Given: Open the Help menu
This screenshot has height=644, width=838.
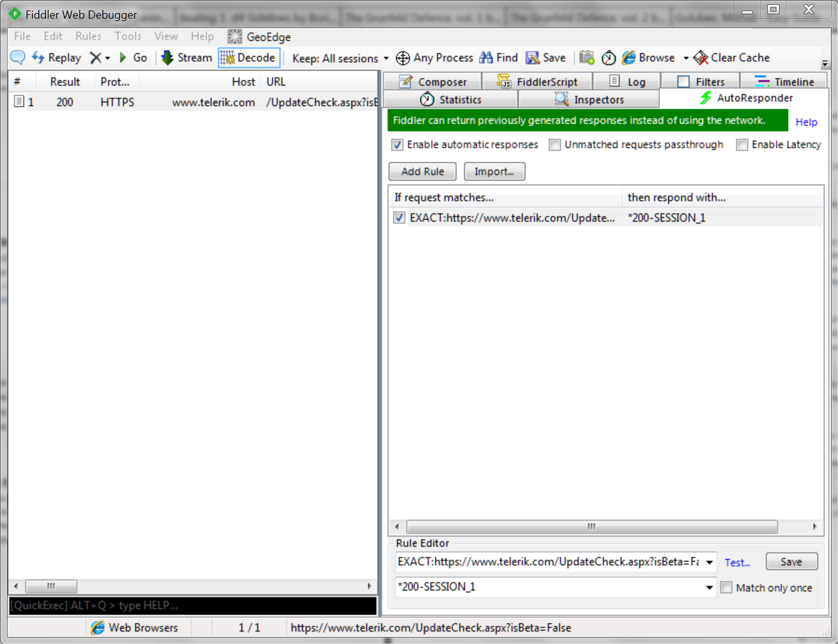Looking at the screenshot, I should [202, 36].
